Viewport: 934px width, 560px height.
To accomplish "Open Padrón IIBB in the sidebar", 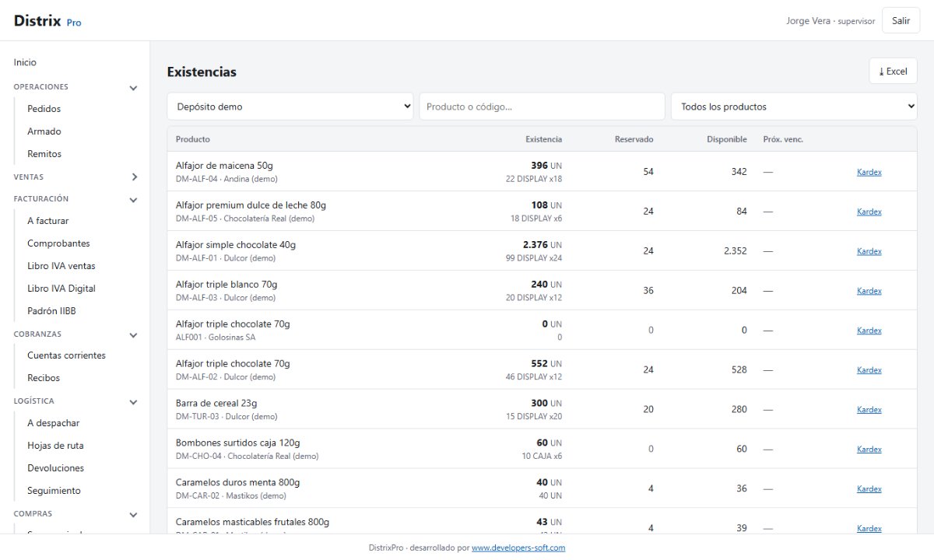I will pos(51,311).
